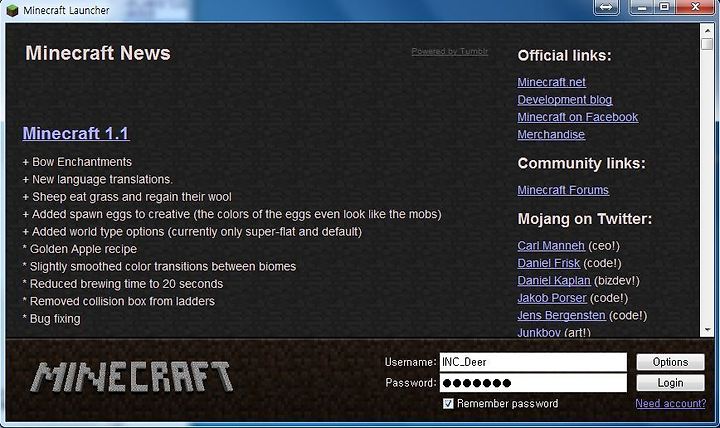Image resolution: width=720 pixels, height=428 pixels.
Task: Open Jakob Porser's Twitter link
Action: click(552, 298)
